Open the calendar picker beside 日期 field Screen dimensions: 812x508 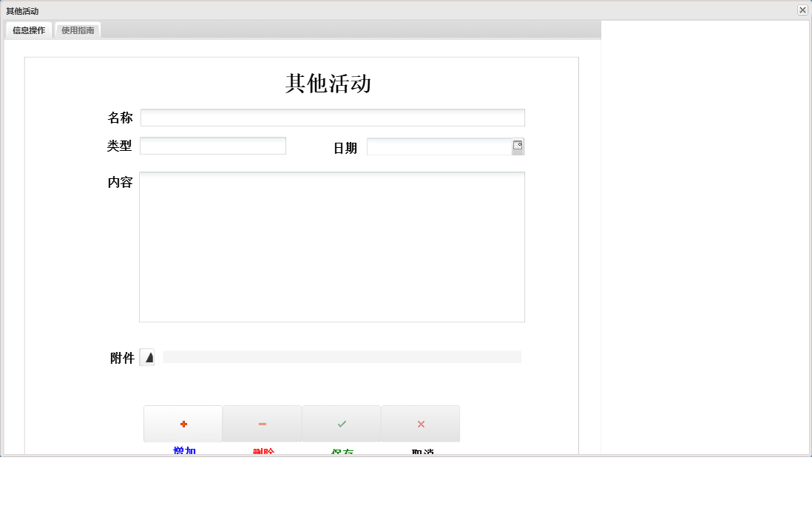[x=518, y=146]
